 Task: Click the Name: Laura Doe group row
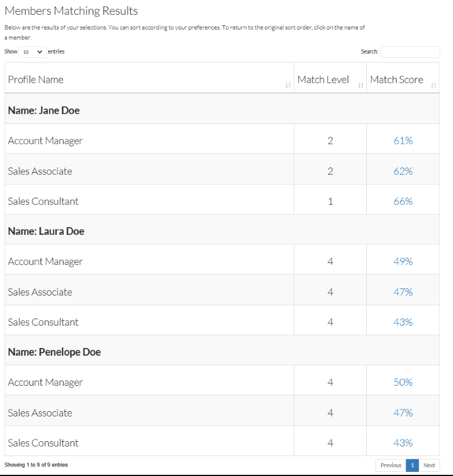[x=222, y=231]
